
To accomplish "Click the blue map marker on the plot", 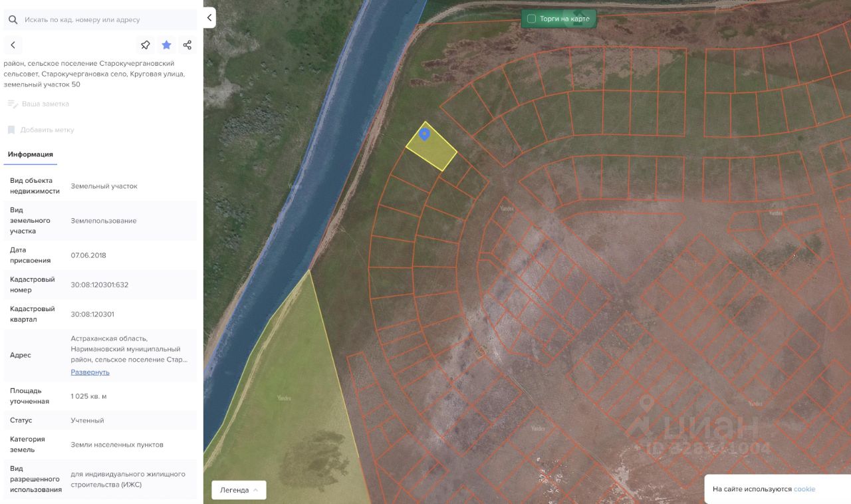I will (424, 135).
